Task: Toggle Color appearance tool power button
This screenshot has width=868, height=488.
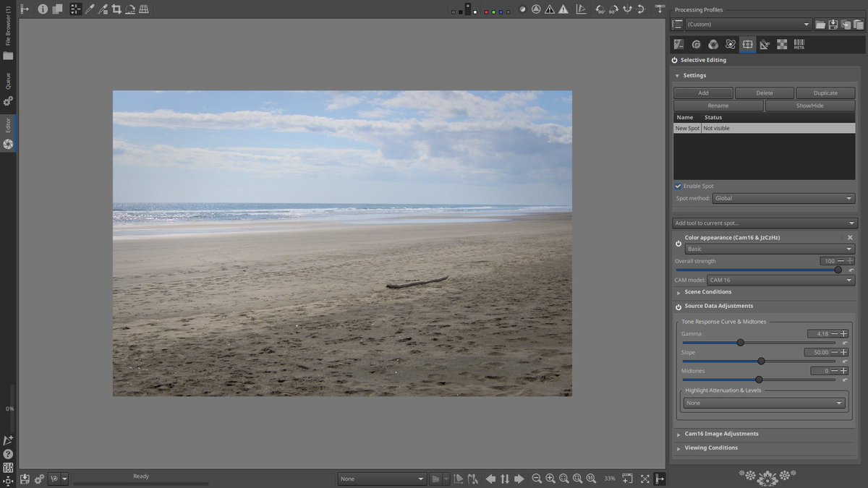Action: point(678,244)
